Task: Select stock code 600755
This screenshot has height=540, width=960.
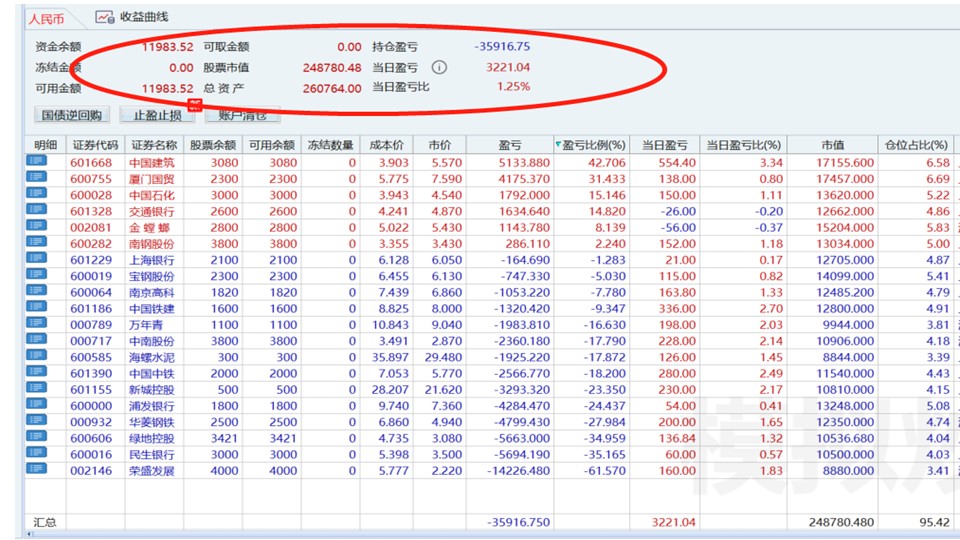Action: point(91,179)
